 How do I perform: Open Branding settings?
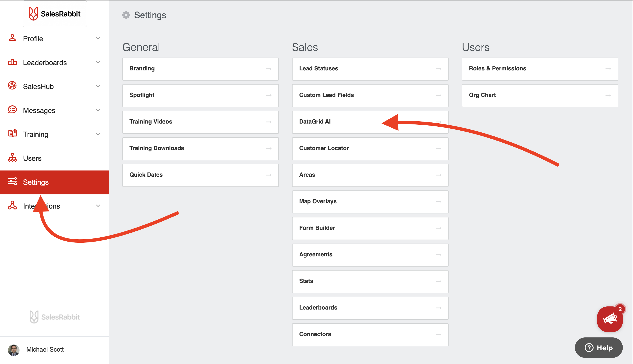point(200,69)
